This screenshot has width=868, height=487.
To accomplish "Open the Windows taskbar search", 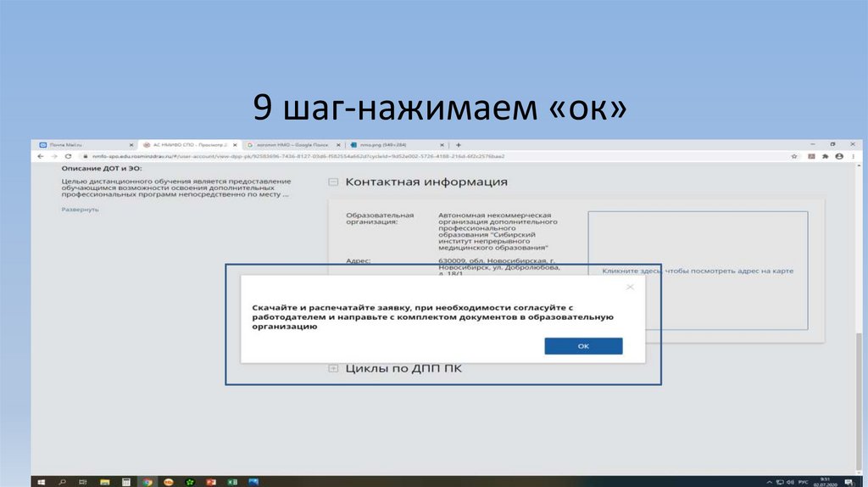I will pyautogui.click(x=62, y=482).
